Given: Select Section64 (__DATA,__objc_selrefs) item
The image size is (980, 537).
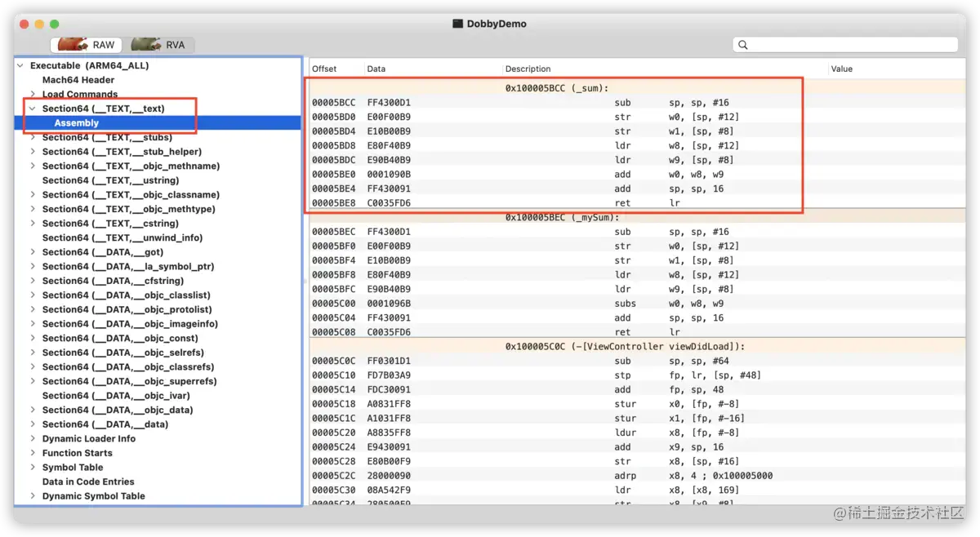Looking at the screenshot, I should (123, 353).
